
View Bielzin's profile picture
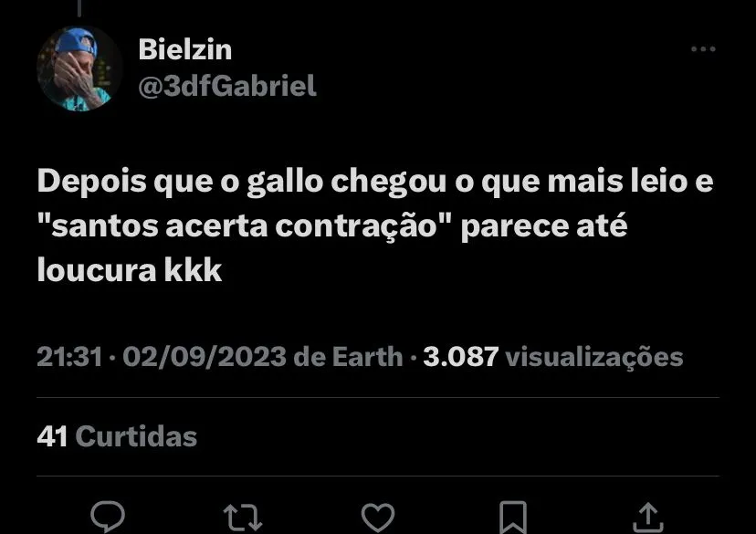pos(79,68)
